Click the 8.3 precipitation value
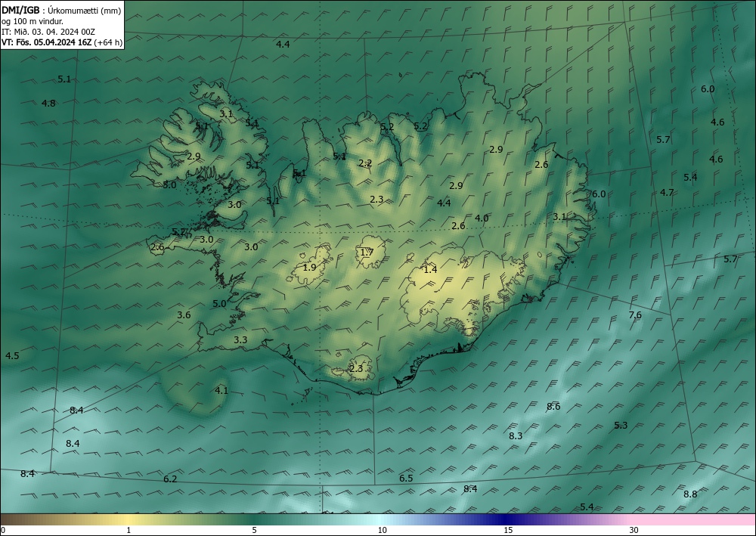Viewport: 756px width, 536px height. [516, 436]
